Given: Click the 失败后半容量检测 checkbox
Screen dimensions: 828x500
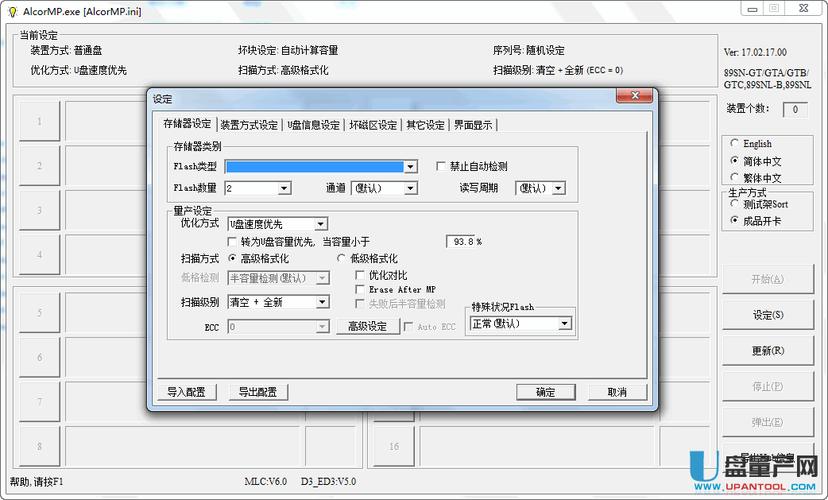Looking at the screenshot, I should (x=360, y=304).
